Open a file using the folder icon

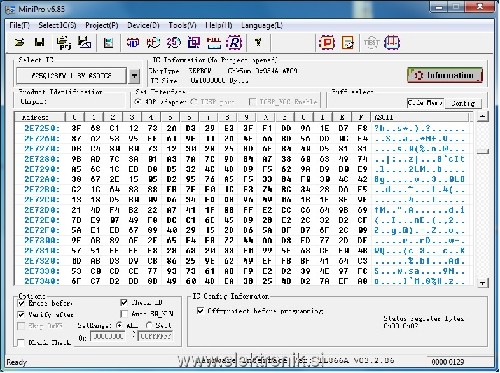pos(20,42)
